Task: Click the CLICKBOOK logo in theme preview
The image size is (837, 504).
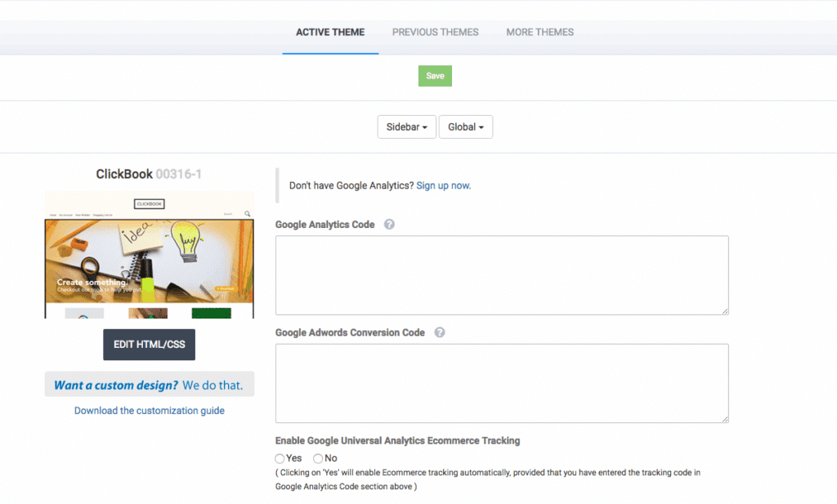Action: pyautogui.click(x=150, y=203)
